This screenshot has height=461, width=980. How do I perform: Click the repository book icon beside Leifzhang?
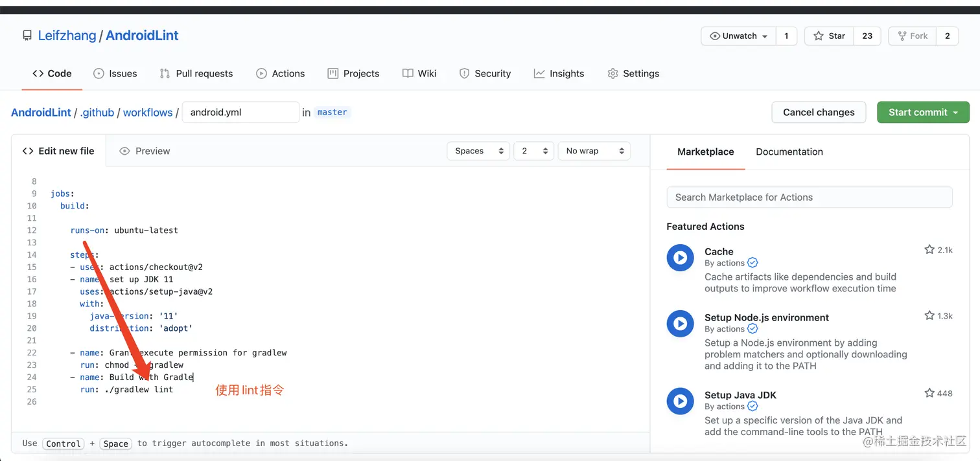[x=27, y=36]
